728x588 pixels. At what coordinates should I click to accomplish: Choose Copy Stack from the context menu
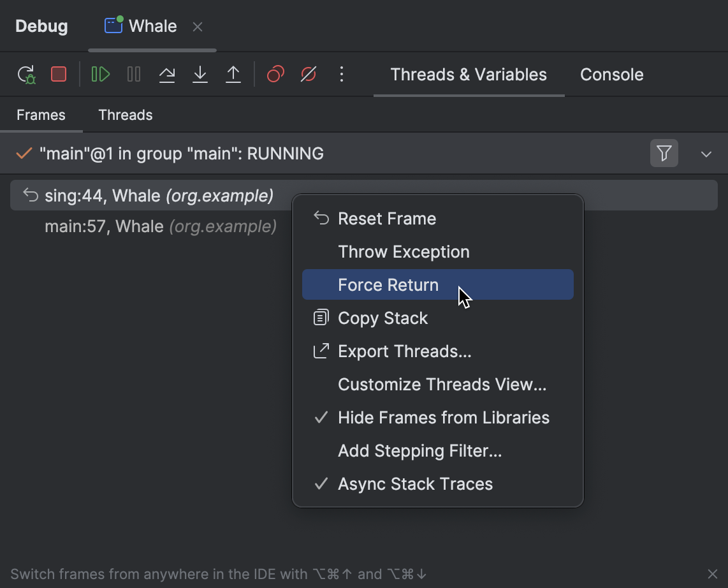point(383,318)
